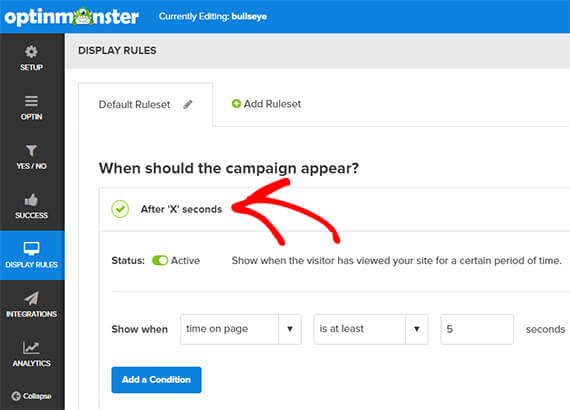
Task: Toggle the green checkmark for After 'X' seconds
Action: tap(120, 209)
